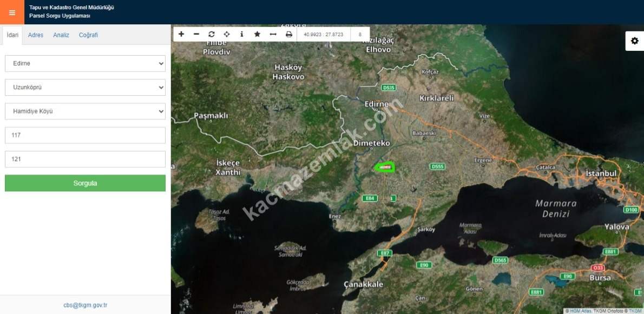Select the distance measure tool
644x314 pixels.
click(x=273, y=34)
